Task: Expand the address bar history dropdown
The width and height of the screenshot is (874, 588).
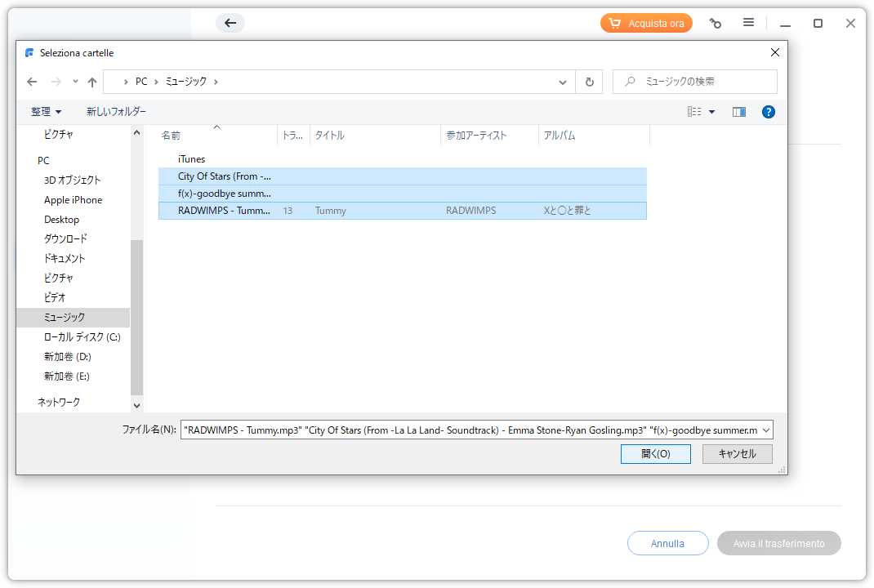Action: (563, 82)
